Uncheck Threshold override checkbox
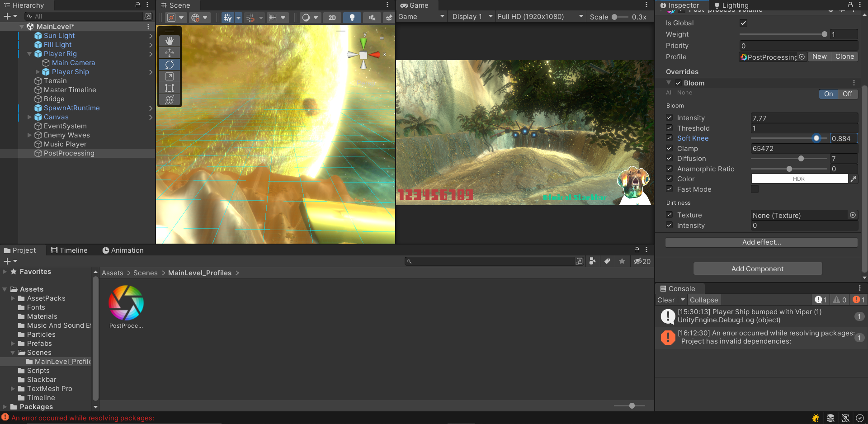 coord(670,128)
